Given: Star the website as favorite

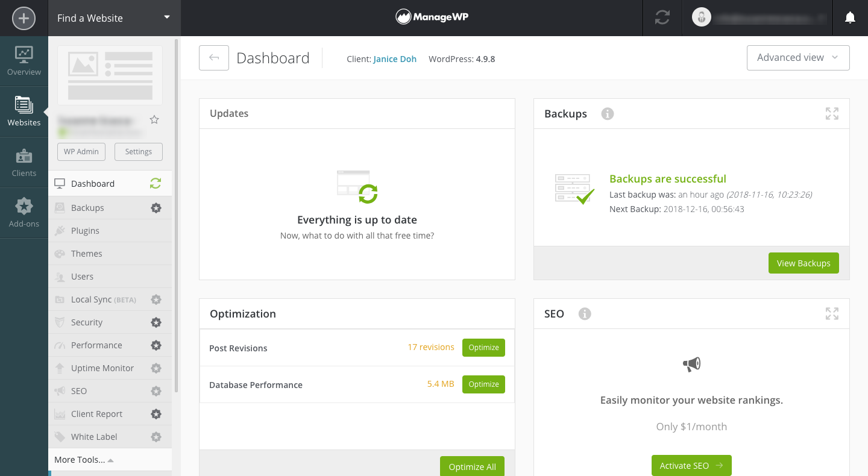Looking at the screenshot, I should pos(154,120).
